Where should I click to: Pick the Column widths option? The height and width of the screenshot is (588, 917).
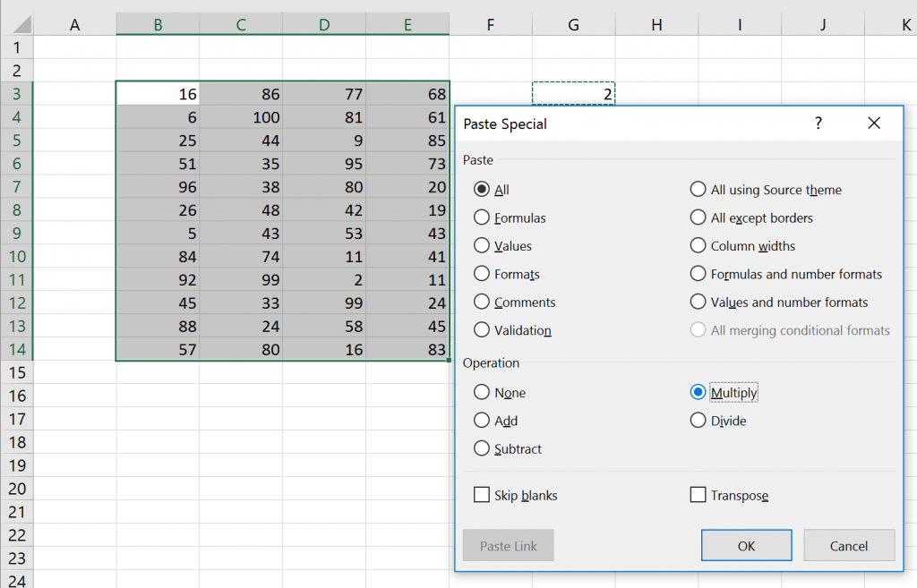(x=698, y=246)
